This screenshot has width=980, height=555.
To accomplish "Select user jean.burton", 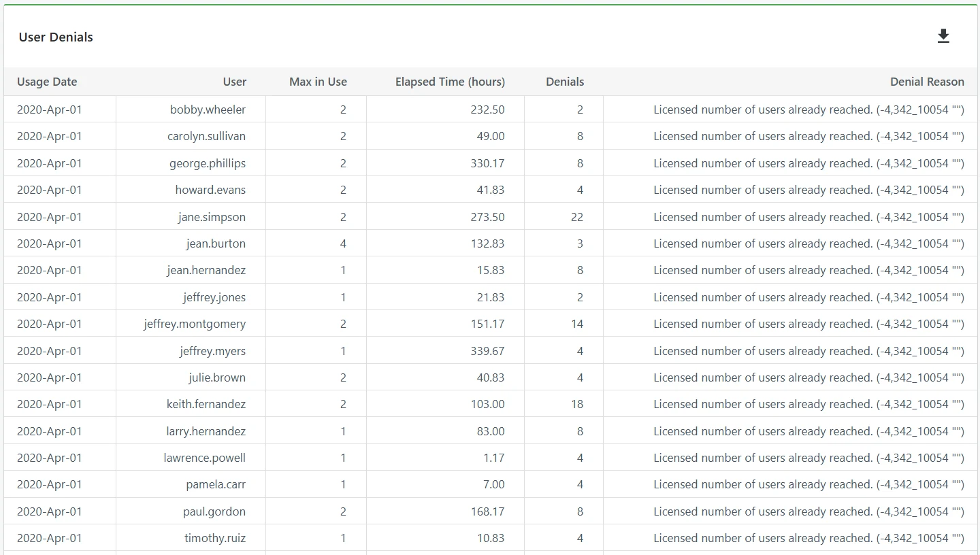I will coord(216,243).
